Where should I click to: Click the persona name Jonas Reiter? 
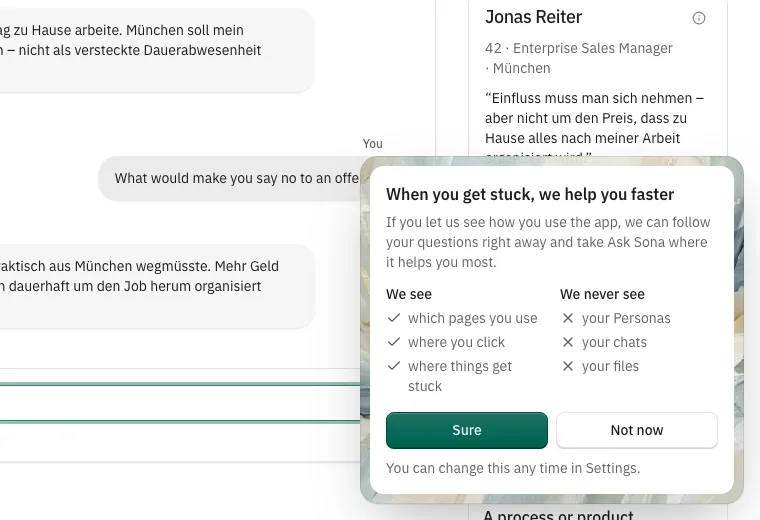533,17
